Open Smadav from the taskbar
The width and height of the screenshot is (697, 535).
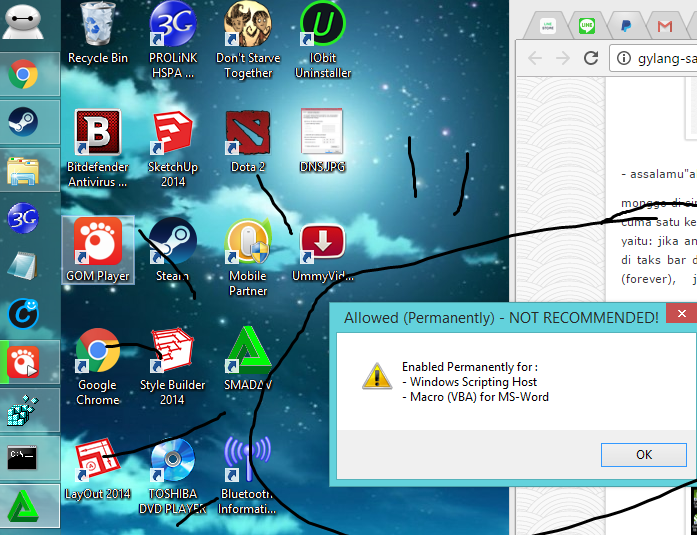coord(30,507)
